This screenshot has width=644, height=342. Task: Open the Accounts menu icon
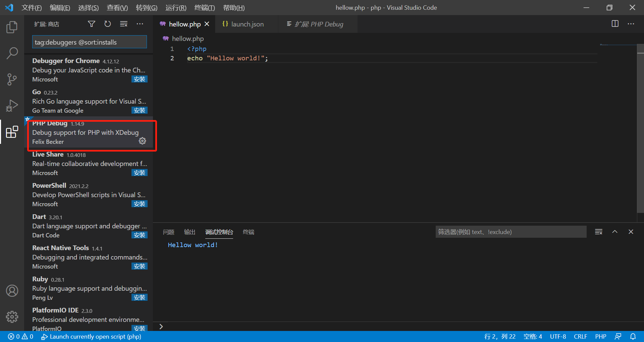(12, 291)
